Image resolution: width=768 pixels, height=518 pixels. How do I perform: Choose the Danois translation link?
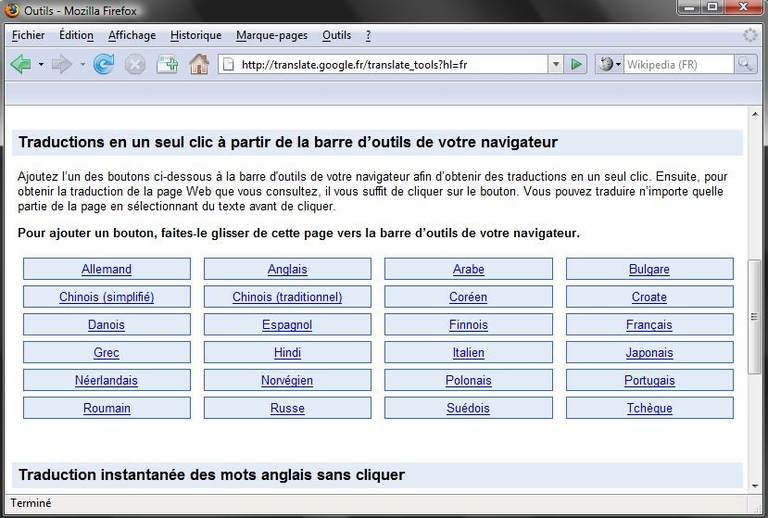(106, 325)
